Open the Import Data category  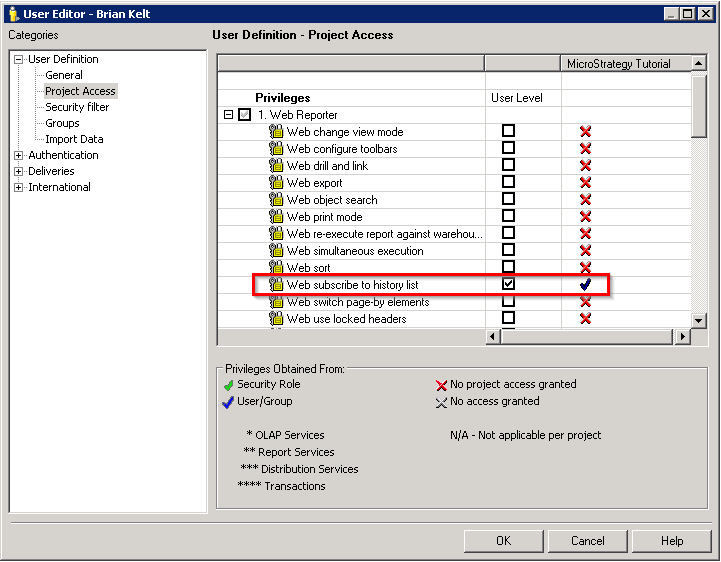click(x=74, y=139)
